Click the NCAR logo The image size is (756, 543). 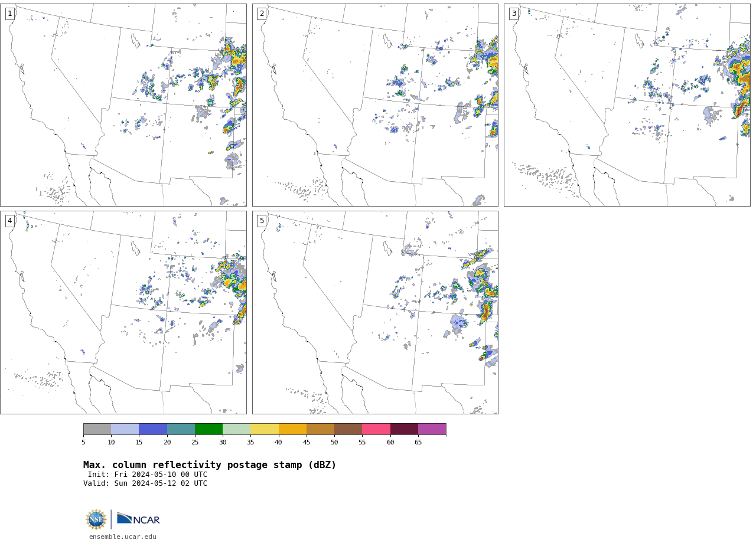click(x=138, y=519)
